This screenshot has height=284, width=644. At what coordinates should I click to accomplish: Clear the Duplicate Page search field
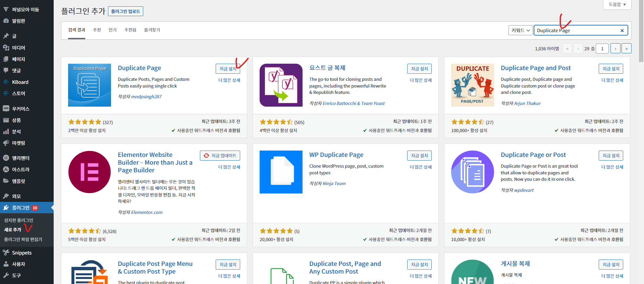[622, 31]
